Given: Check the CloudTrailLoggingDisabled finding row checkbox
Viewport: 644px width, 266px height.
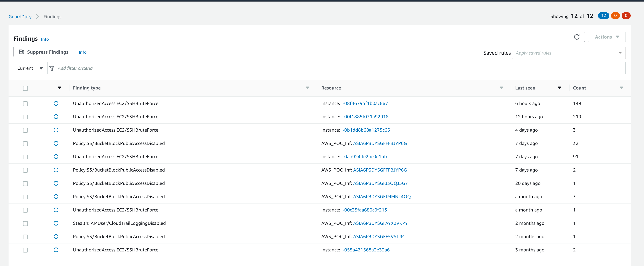Looking at the screenshot, I should coord(25,224).
